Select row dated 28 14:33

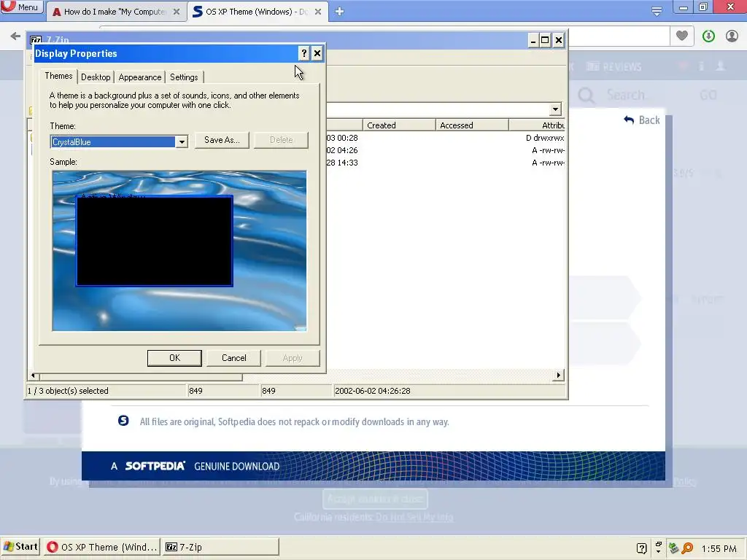click(446, 163)
